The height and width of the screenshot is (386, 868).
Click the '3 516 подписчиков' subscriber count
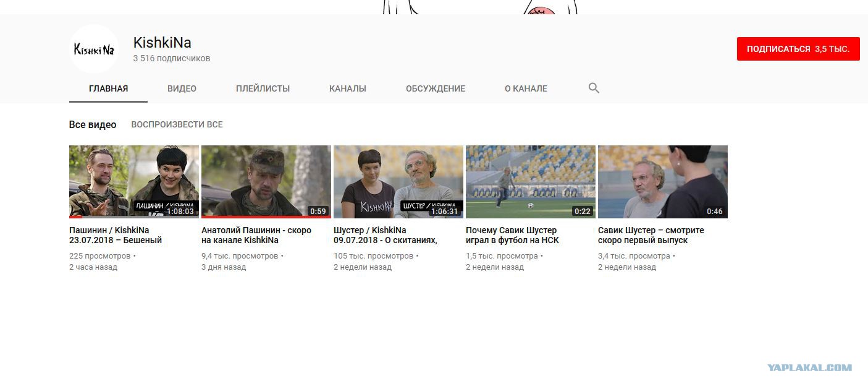point(172,58)
